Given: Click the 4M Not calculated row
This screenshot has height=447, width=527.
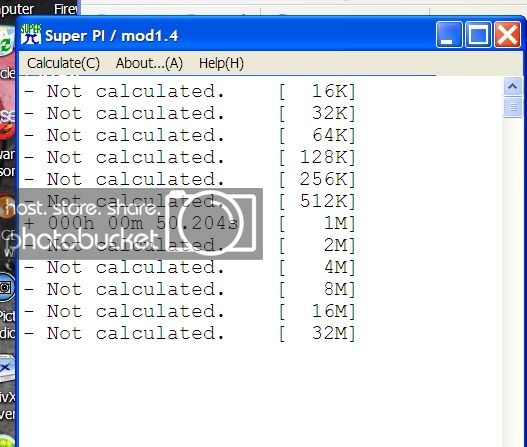Looking at the screenshot, I should click(x=190, y=268).
